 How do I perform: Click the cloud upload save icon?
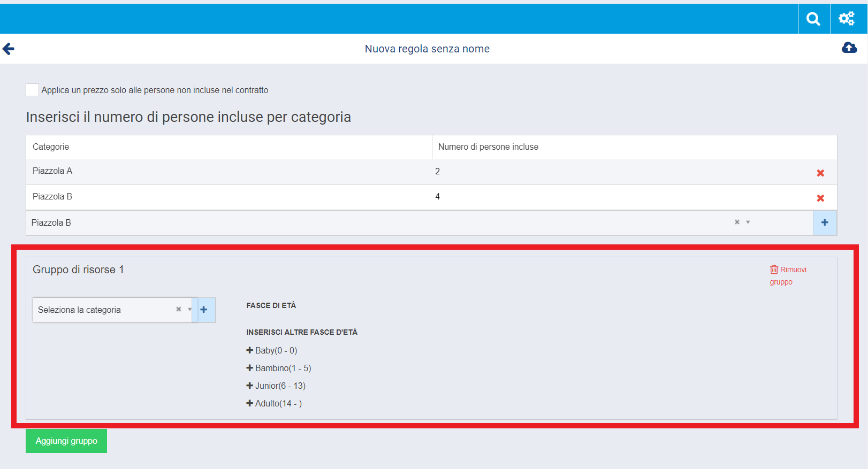click(x=849, y=48)
